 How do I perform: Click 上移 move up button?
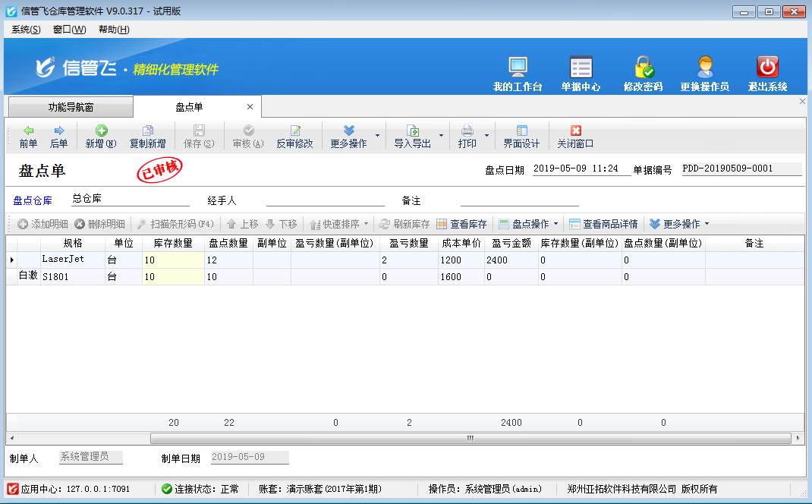pyautogui.click(x=242, y=224)
